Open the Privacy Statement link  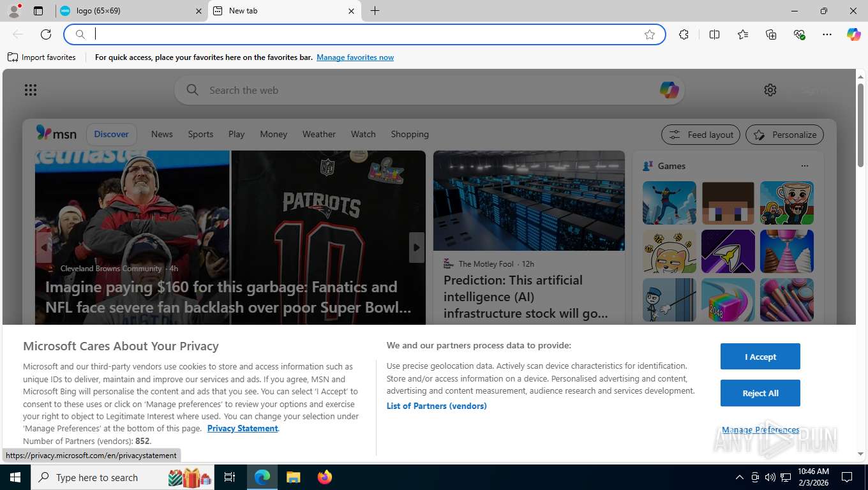pyautogui.click(x=243, y=428)
